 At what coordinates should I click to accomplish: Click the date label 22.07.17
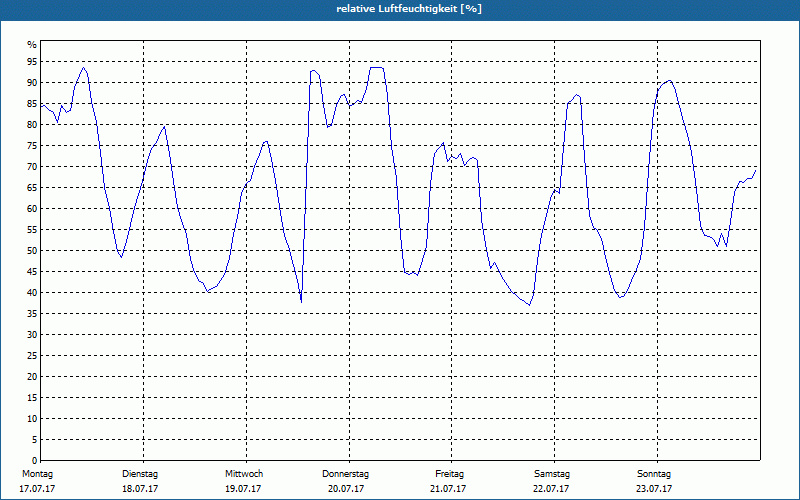[551, 489]
